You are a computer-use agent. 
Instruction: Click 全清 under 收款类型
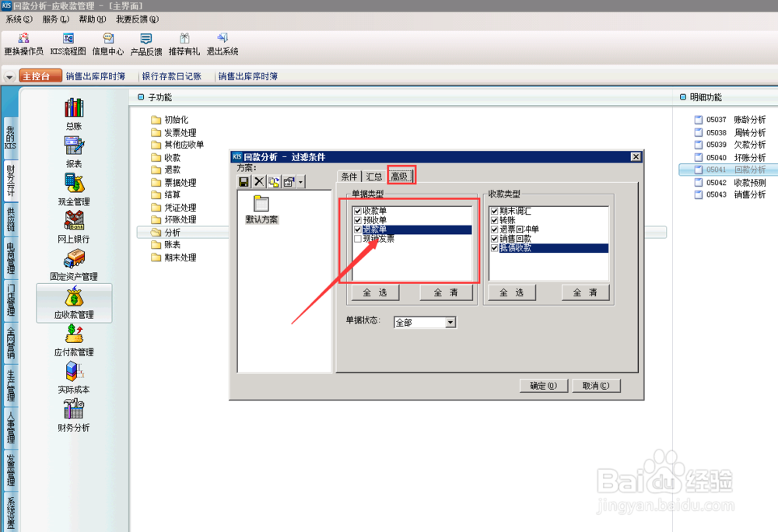585,292
